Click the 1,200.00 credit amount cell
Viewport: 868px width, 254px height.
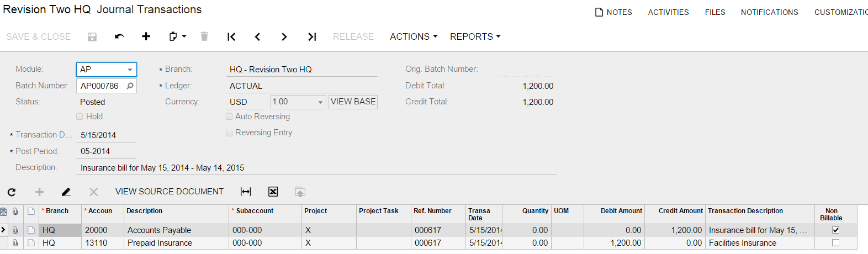point(675,230)
